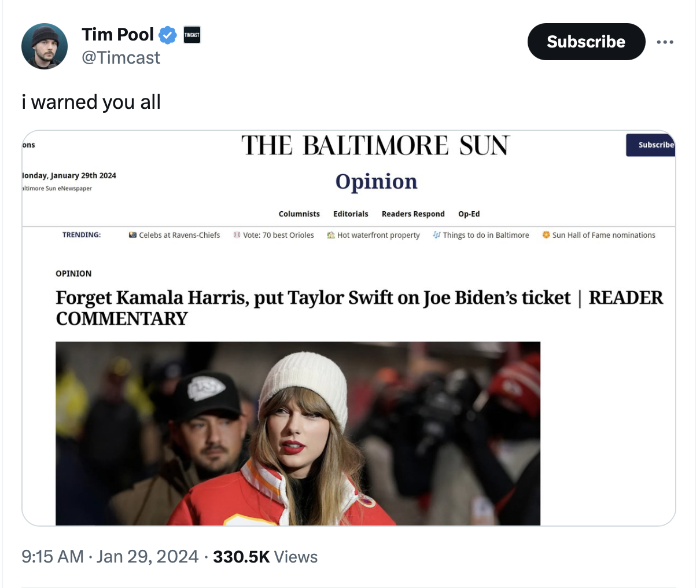Viewport: 700px width, 588px height.
Task: Open Sun Hall of Fame nominations
Action: (x=604, y=235)
